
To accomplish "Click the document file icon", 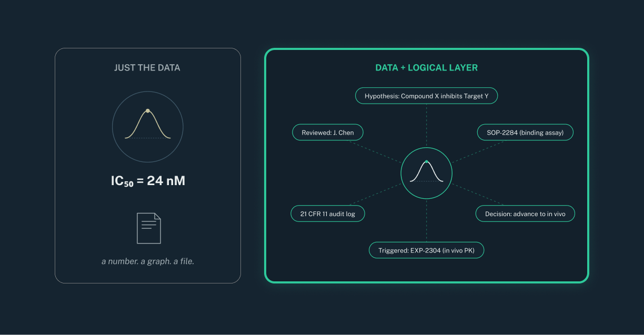I will point(149,228).
